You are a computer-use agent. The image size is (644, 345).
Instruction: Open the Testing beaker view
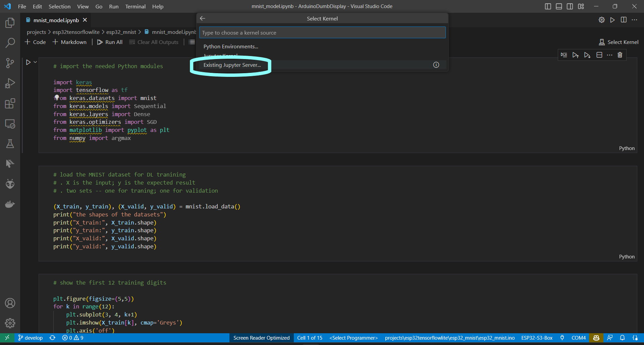(10, 144)
